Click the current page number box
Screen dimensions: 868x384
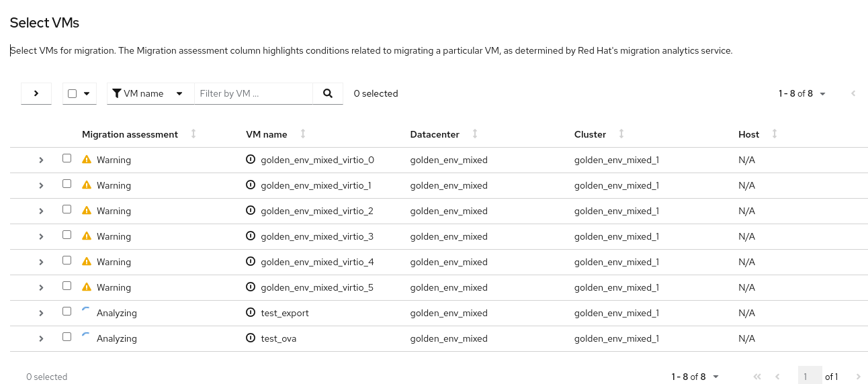pos(810,377)
